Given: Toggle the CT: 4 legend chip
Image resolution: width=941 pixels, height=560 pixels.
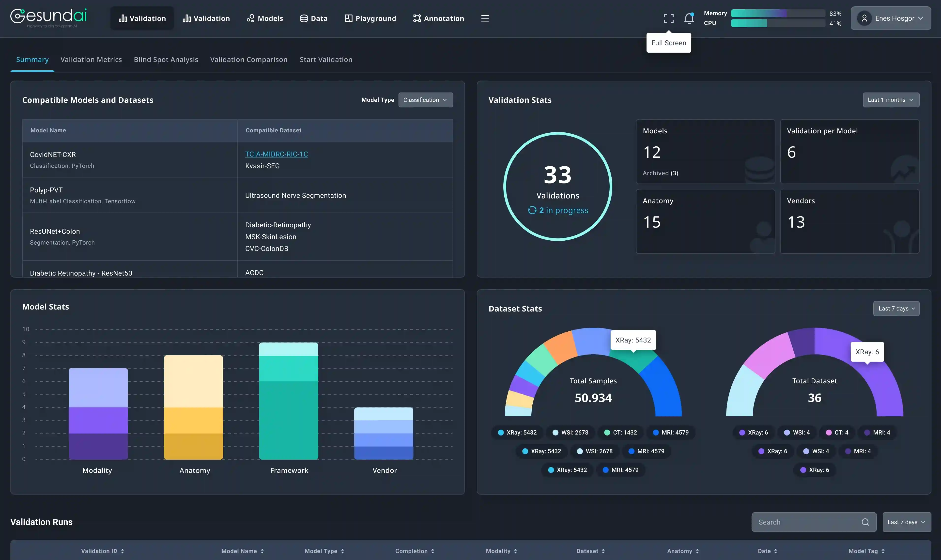Looking at the screenshot, I should [x=837, y=433].
